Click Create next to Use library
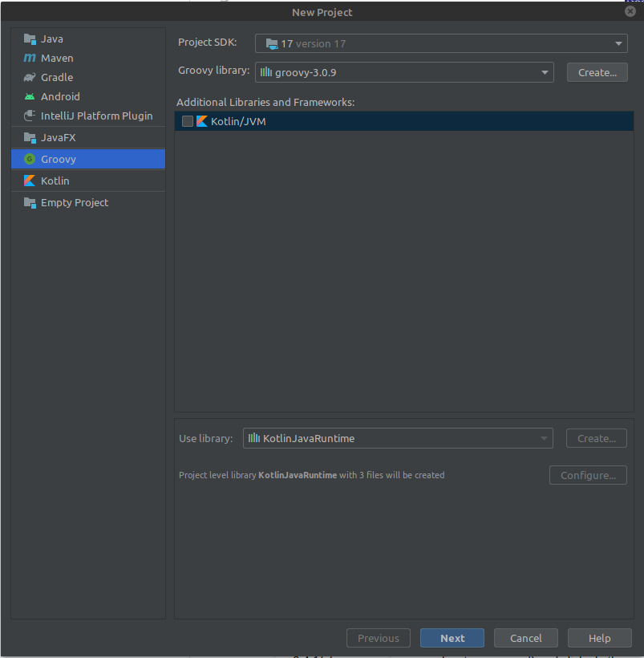 596,438
